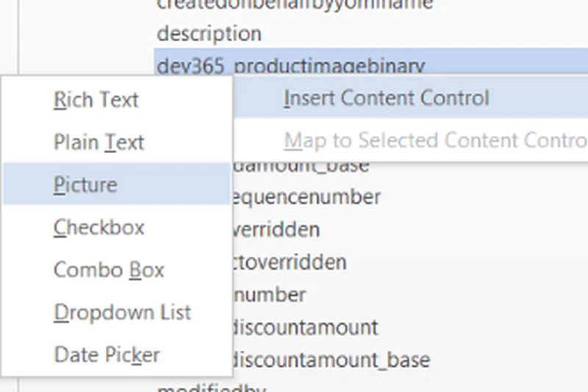Select the field ending in 'equencenumber'
Viewport: 588px width, 392px height.
click(x=306, y=197)
